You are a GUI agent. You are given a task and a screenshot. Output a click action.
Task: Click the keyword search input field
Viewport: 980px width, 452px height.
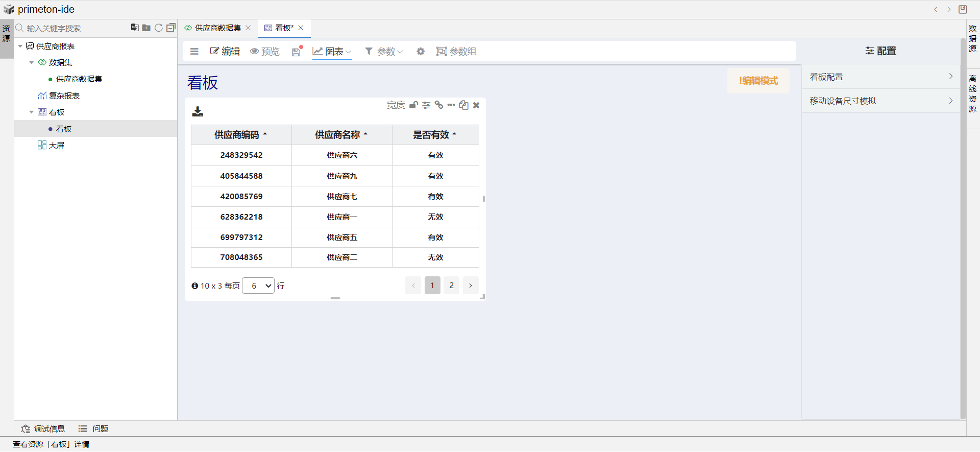point(71,28)
